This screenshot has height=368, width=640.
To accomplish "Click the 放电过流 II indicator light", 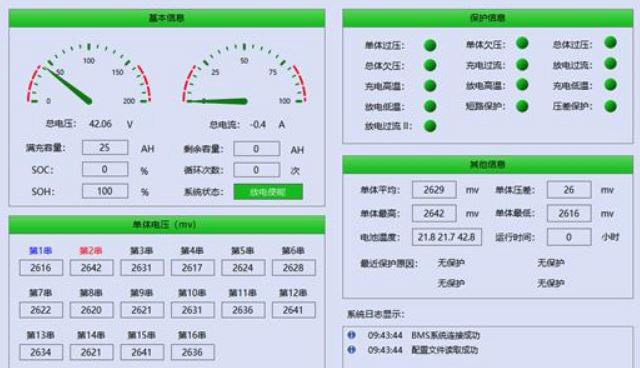I will click(430, 126).
